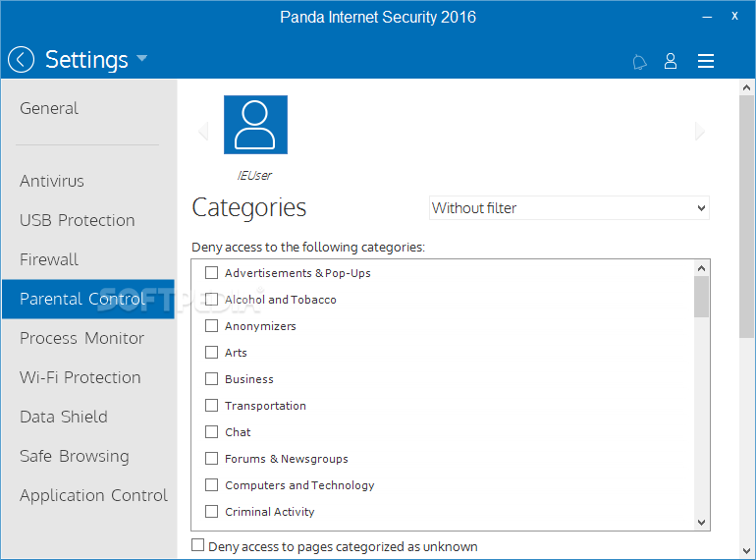Show previous user with left arrow
This screenshot has width=756, height=560.
203,131
